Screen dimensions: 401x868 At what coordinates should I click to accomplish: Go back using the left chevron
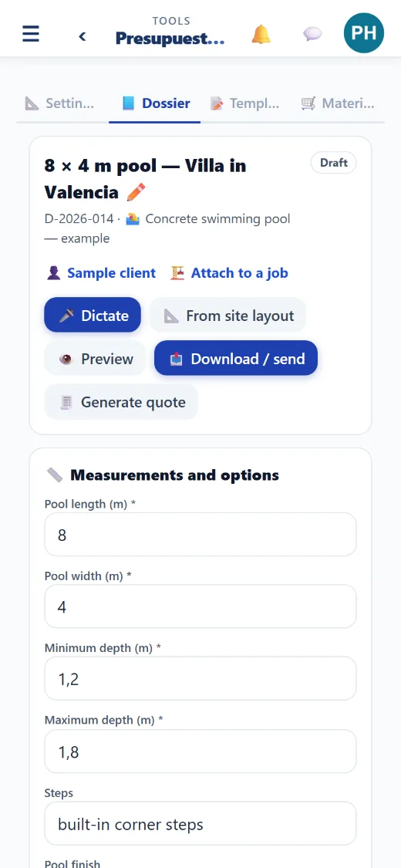tap(83, 36)
